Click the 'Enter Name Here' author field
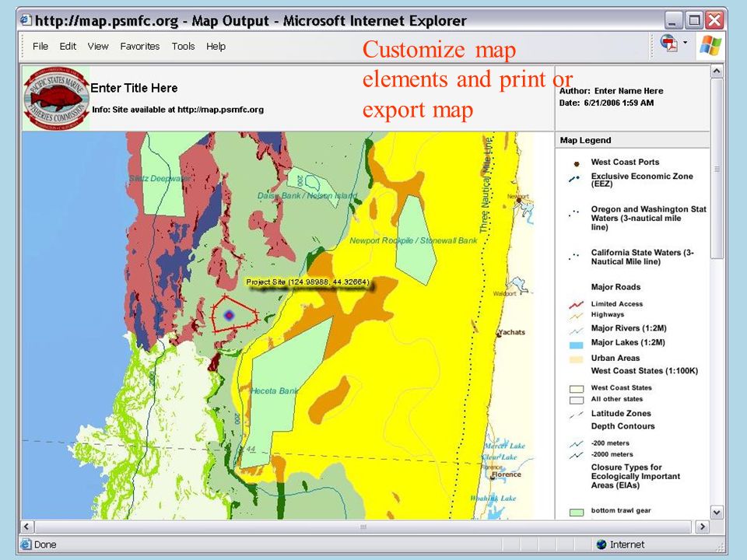The image size is (747, 560). pos(629,91)
